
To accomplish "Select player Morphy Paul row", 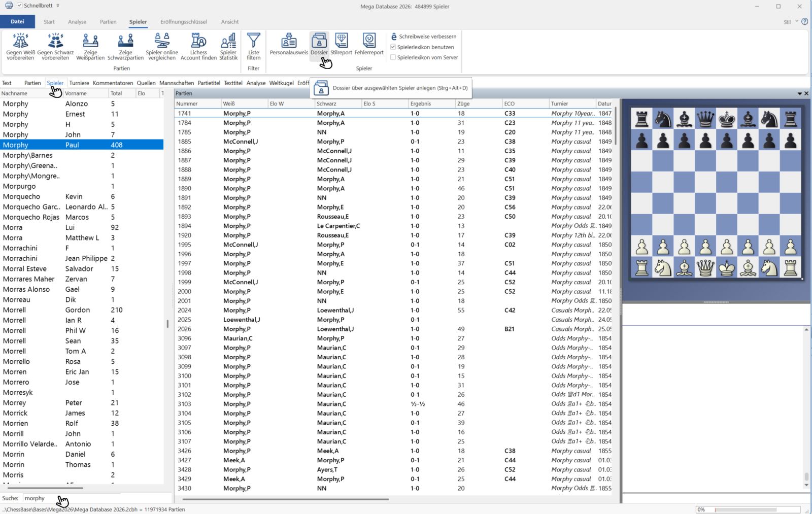I will point(82,145).
